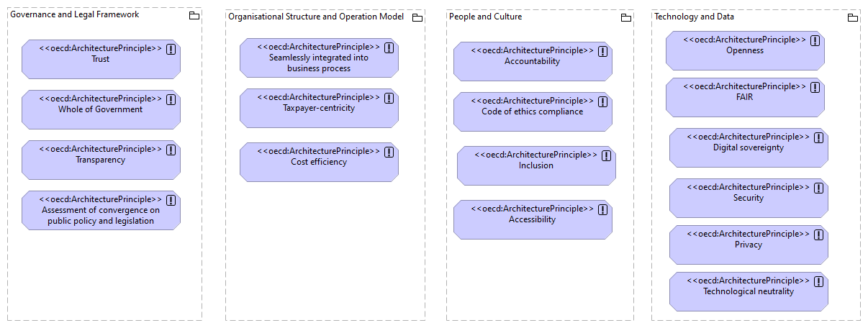Click the principle icon on Cost efficiency element
The image size is (868, 328).
(389, 152)
